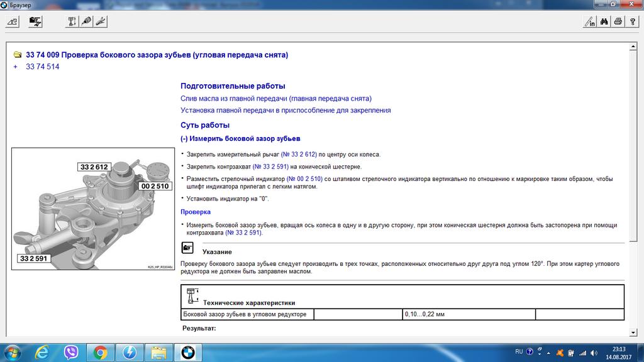The height and width of the screenshot is (362, 644).
Task: Click the tightening torques toolbar icon
Action: coord(72,21)
